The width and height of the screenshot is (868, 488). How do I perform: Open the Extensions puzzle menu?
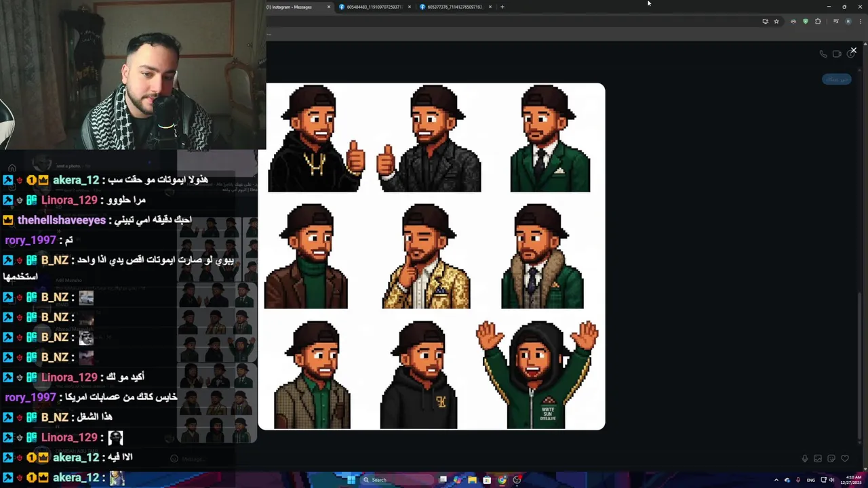[x=818, y=21]
